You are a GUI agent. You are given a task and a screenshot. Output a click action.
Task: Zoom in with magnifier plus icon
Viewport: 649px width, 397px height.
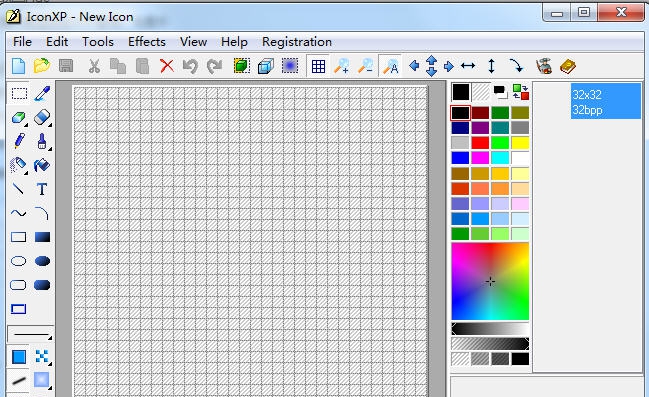pos(342,66)
